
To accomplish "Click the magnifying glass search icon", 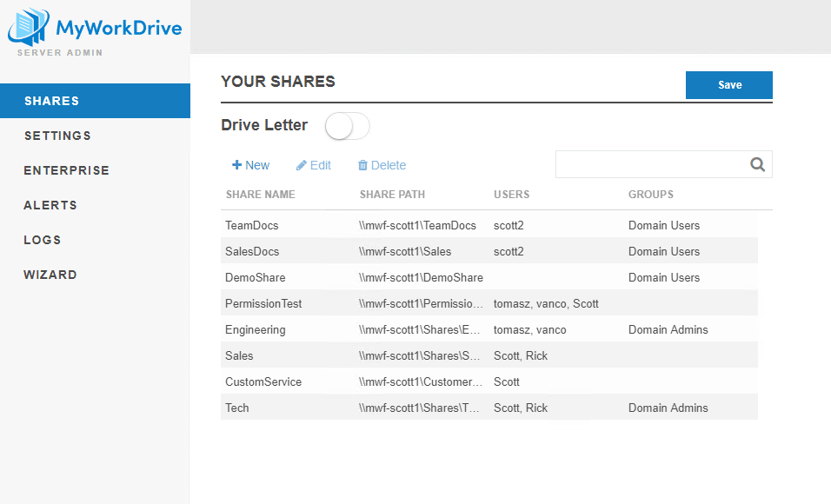I will tap(757, 164).
